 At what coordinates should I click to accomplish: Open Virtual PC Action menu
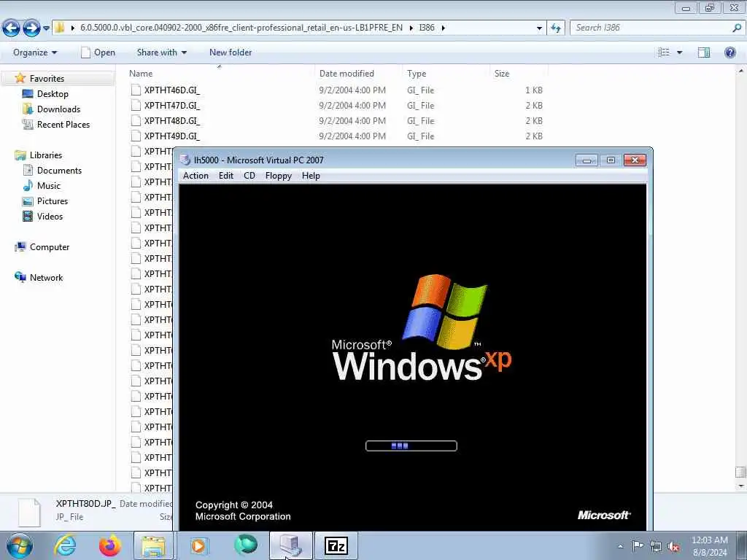[196, 176]
